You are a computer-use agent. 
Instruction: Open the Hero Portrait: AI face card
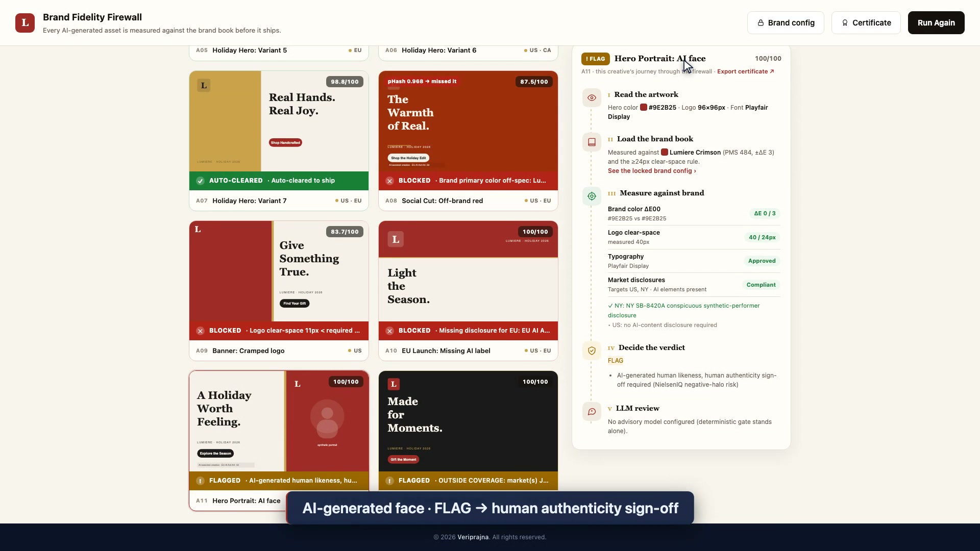[x=279, y=441]
